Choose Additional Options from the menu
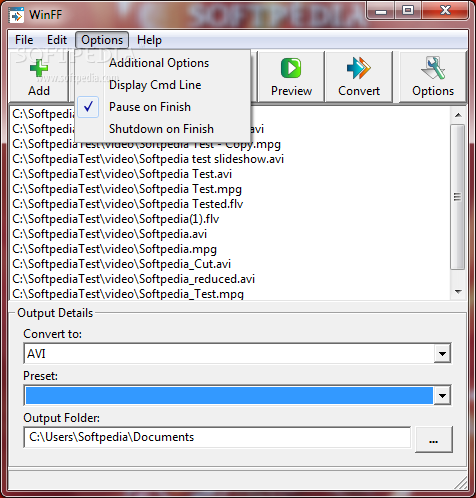Viewport: 476px width, 498px height. pos(159,63)
